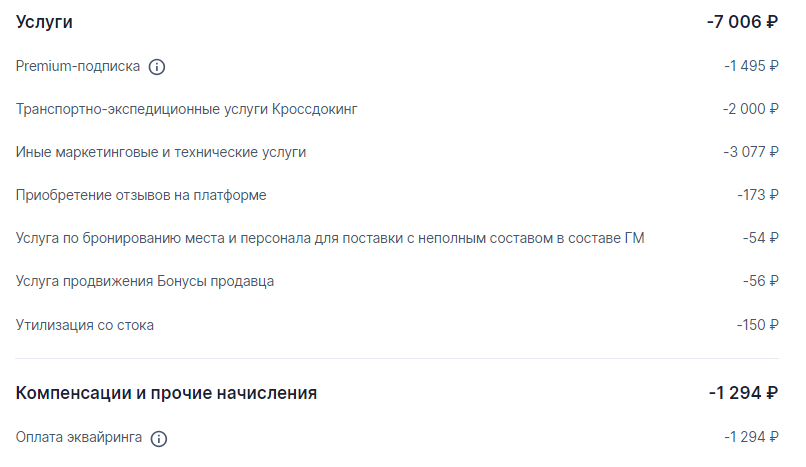Select the -56 ₽ seller bonuses amount
The height and width of the screenshot is (467, 806).
(x=760, y=281)
